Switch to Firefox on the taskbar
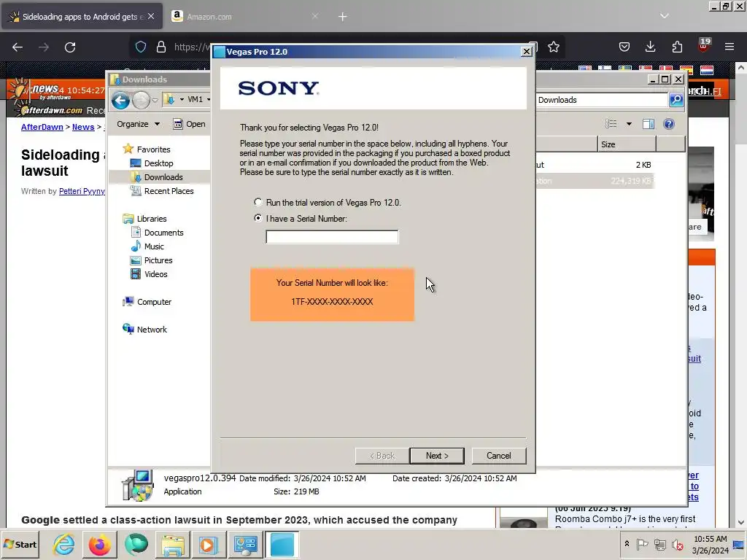Viewport: 747px width, 560px height. (x=99, y=544)
